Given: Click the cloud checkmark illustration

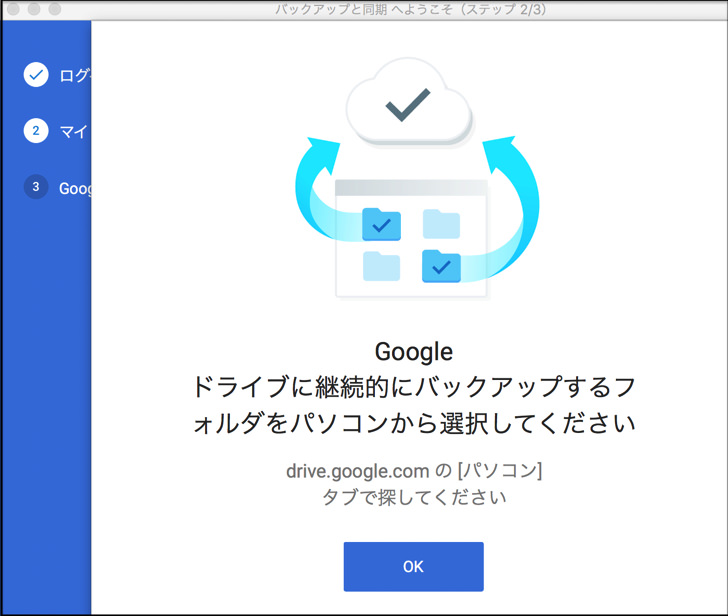Looking at the screenshot, I should 409,102.
